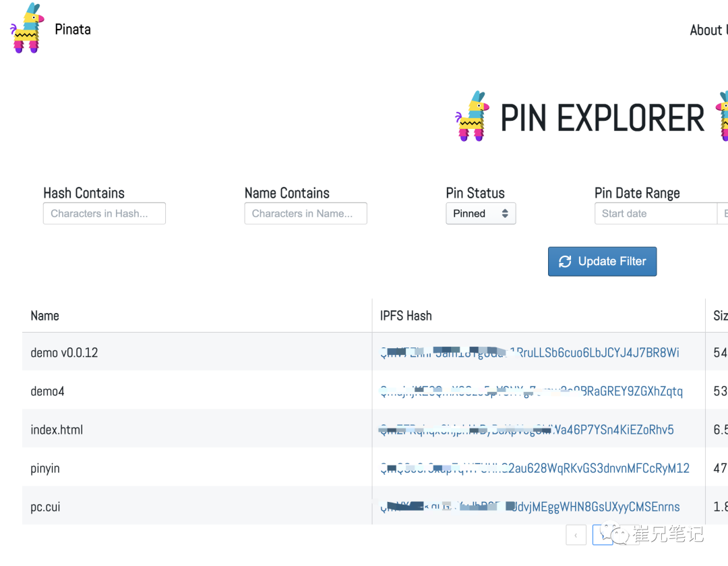The height and width of the screenshot is (566, 728).
Task: Open the IPFS hash link for demo v0.0.12
Action: point(530,353)
